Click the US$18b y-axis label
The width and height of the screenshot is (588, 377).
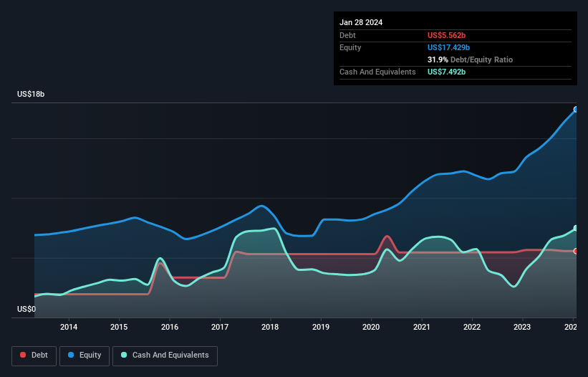pos(31,94)
